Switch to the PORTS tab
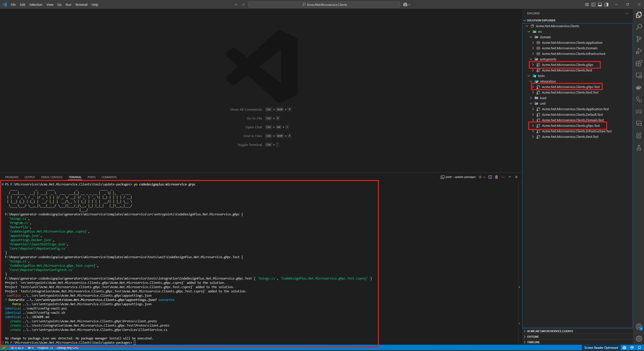This screenshot has height=351, width=644. pyautogui.click(x=91, y=177)
